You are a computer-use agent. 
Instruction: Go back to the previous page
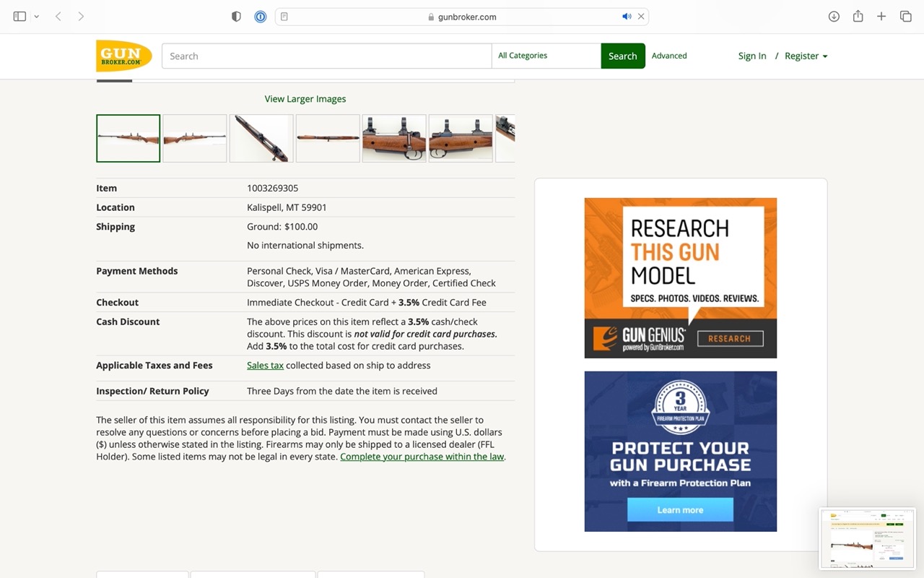[x=58, y=17]
